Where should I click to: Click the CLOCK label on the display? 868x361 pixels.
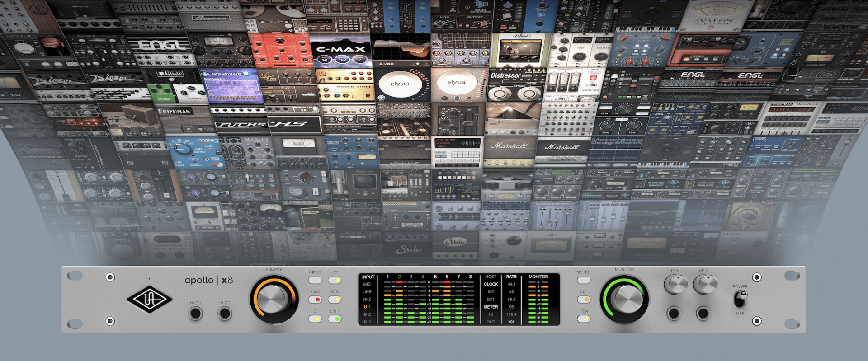coord(491,284)
